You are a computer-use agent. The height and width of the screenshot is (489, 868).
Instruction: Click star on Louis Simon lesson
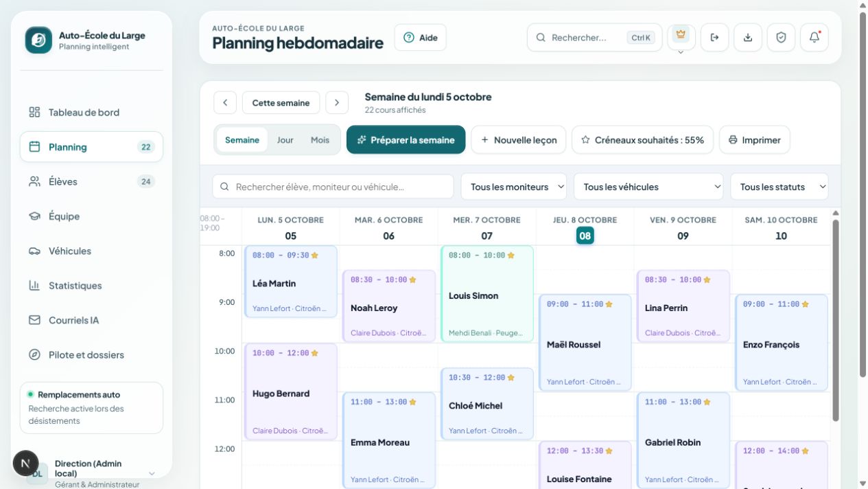[511, 255]
